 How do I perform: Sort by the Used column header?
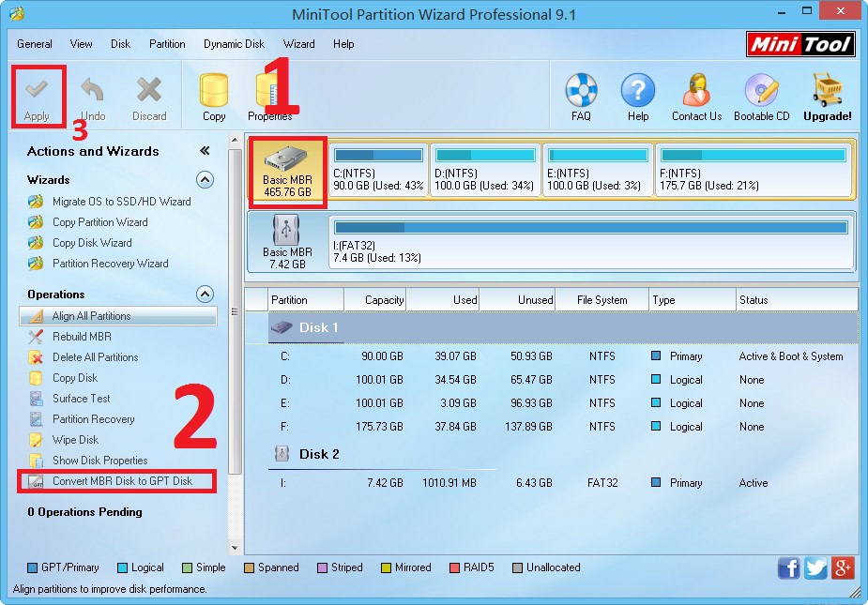(x=442, y=300)
